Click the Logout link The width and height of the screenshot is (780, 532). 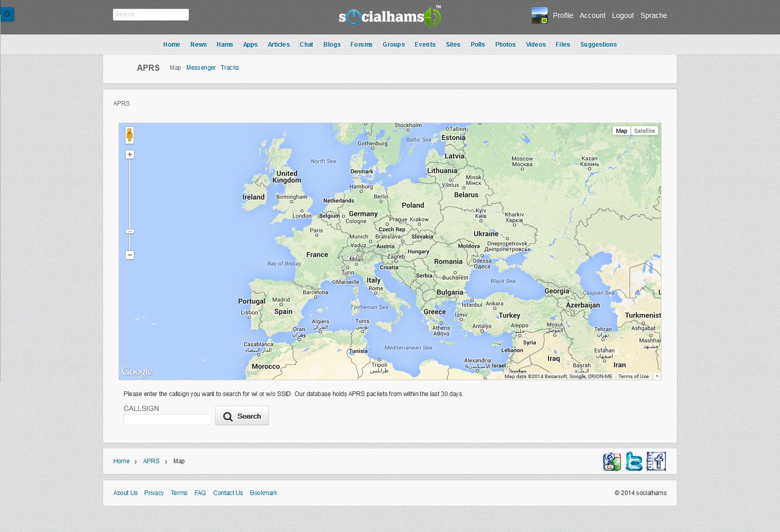tap(623, 15)
